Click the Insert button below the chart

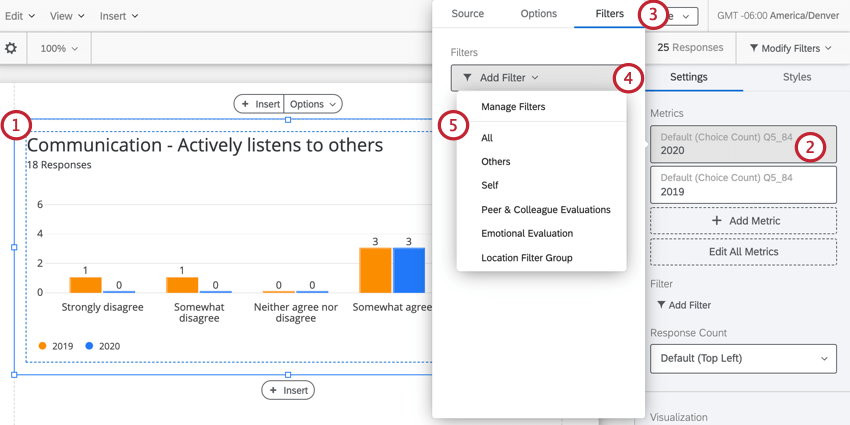(x=288, y=390)
